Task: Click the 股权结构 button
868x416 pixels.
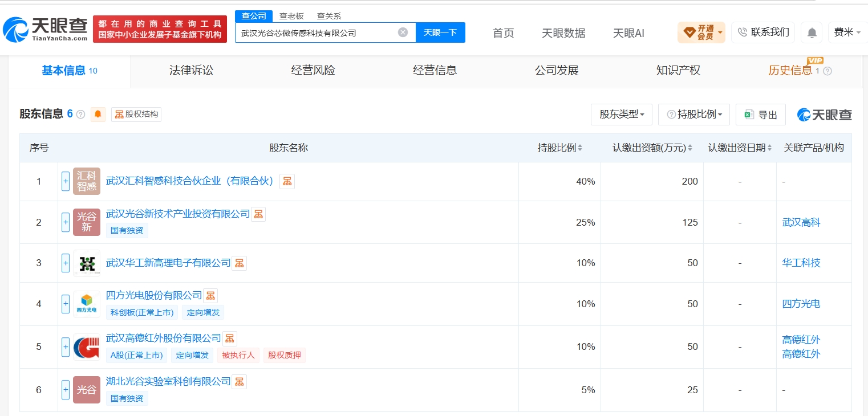Action: tap(136, 115)
